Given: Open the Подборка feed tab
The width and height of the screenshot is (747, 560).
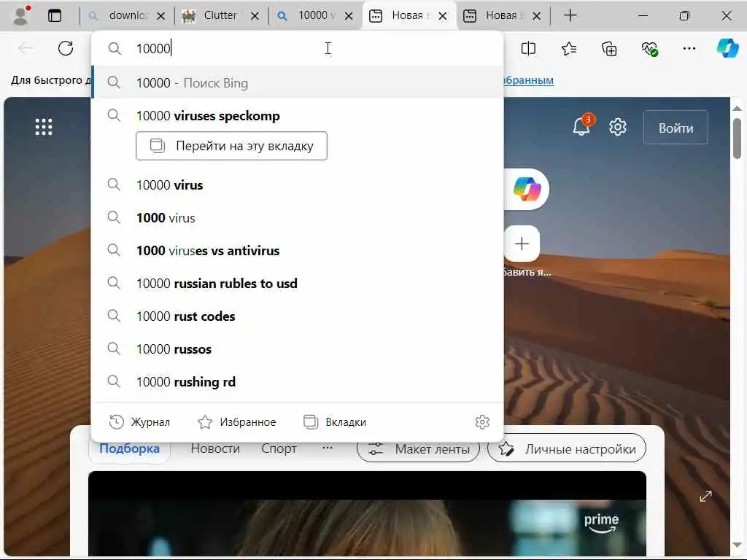Looking at the screenshot, I should point(129,448).
